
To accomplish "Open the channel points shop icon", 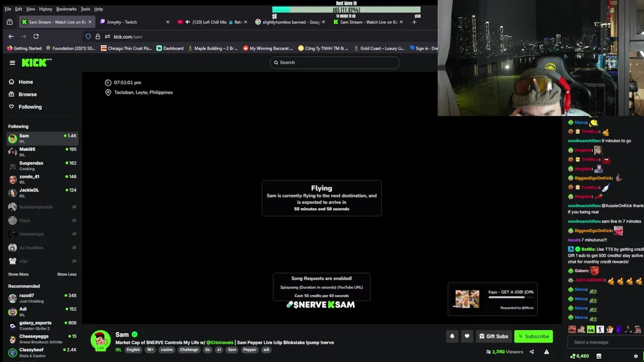I will [x=599, y=356].
